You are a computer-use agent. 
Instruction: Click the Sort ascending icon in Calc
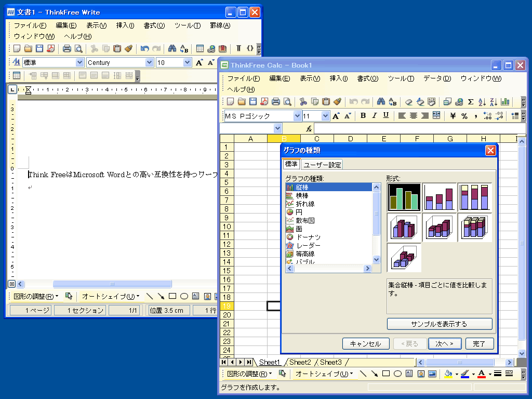[482, 101]
